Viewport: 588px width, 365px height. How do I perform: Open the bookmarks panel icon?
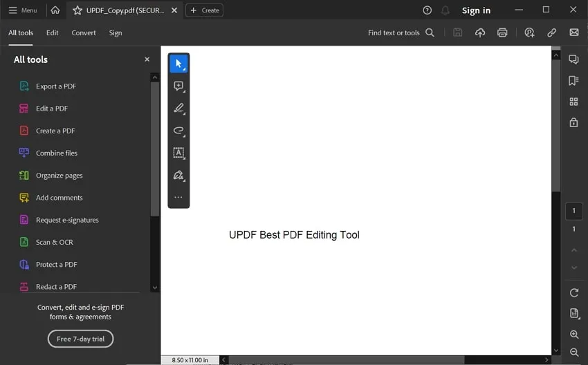pos(573,80)
